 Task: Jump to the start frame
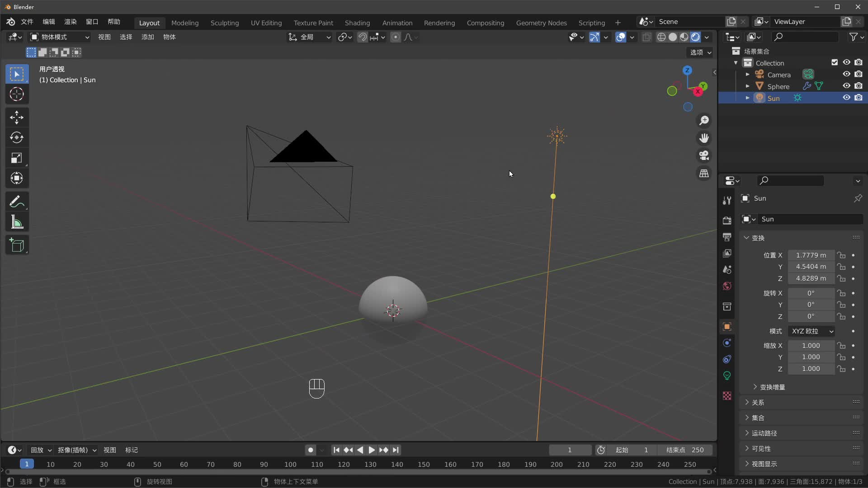[x=336, y=450]
